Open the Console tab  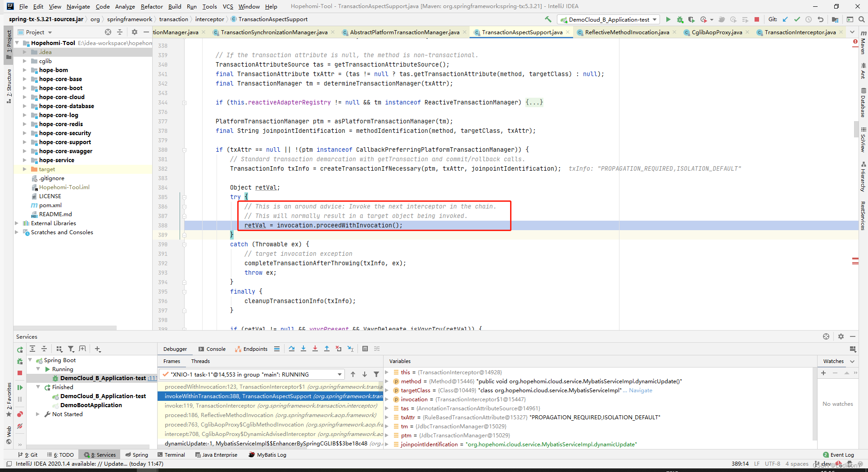point(212,349)
